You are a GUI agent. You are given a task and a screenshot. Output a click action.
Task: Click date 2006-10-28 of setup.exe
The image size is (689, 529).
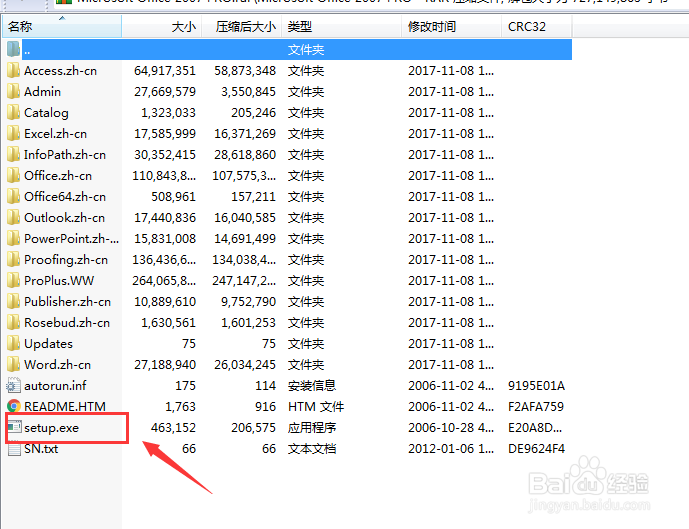pyautogui.click(x=451, y=428)
